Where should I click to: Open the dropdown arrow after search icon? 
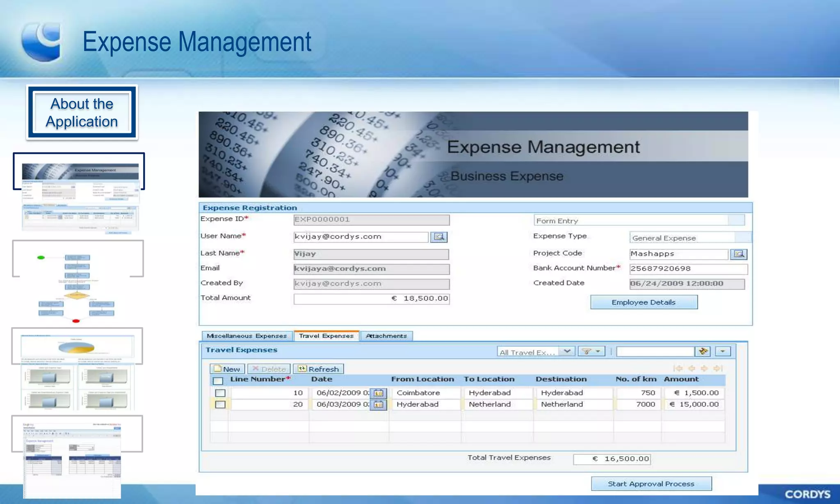pyautogui.click(x=723, y=351)
